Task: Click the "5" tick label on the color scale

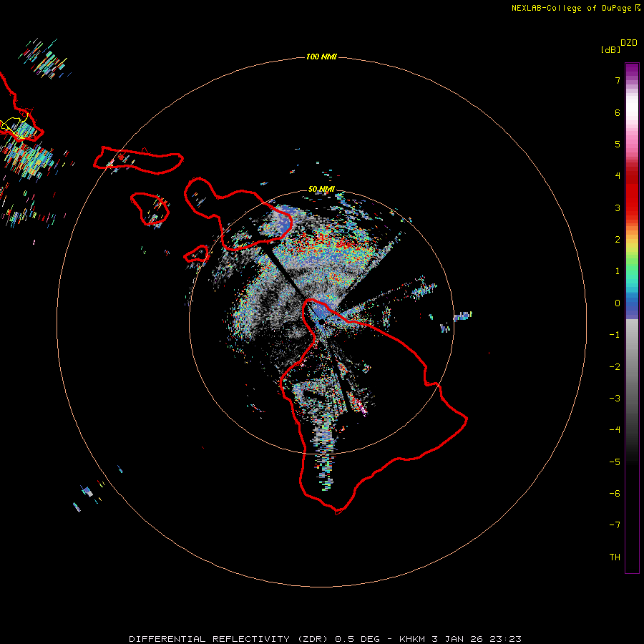Action: coord(618,144)
